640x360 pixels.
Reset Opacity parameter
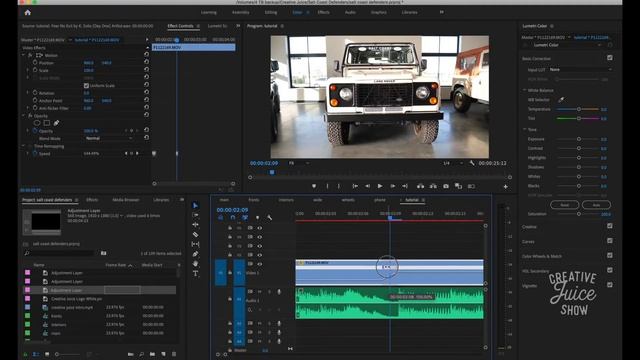(x=146, y=131)
